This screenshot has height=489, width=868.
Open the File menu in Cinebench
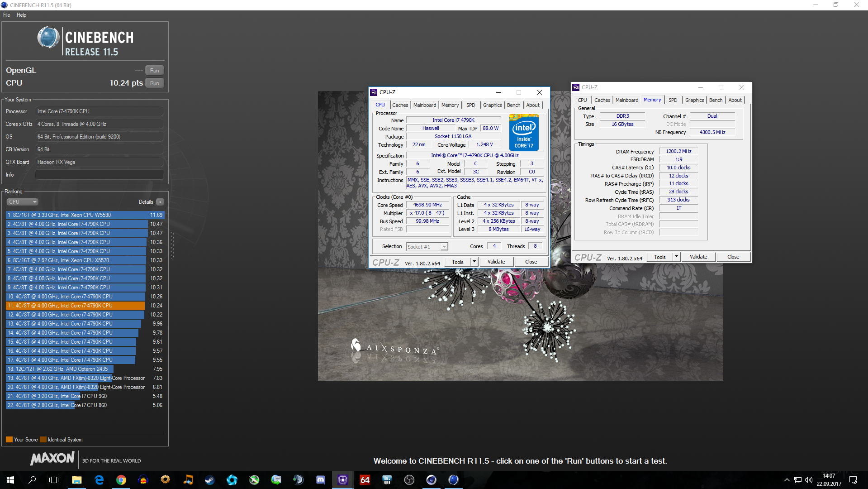7,15
